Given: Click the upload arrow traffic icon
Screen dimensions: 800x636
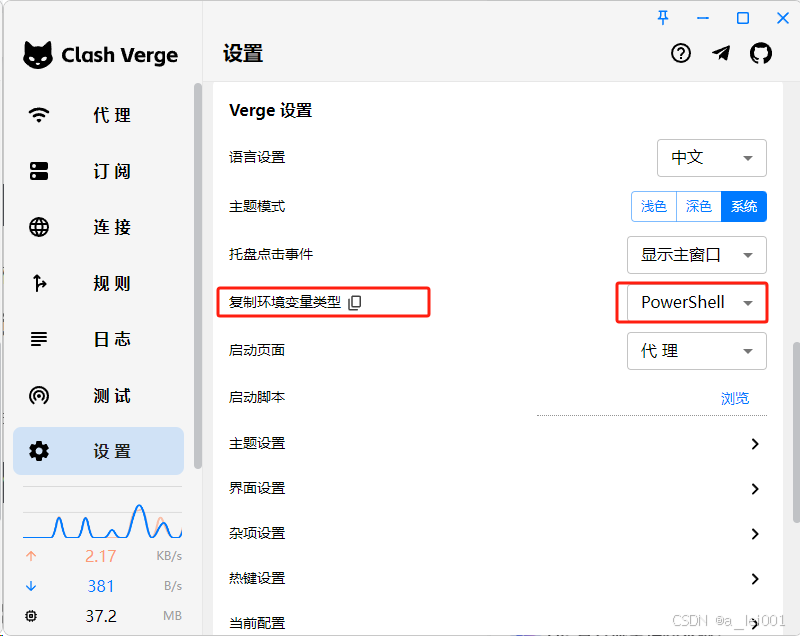Looking at the screenshot, I should (31, 556).
